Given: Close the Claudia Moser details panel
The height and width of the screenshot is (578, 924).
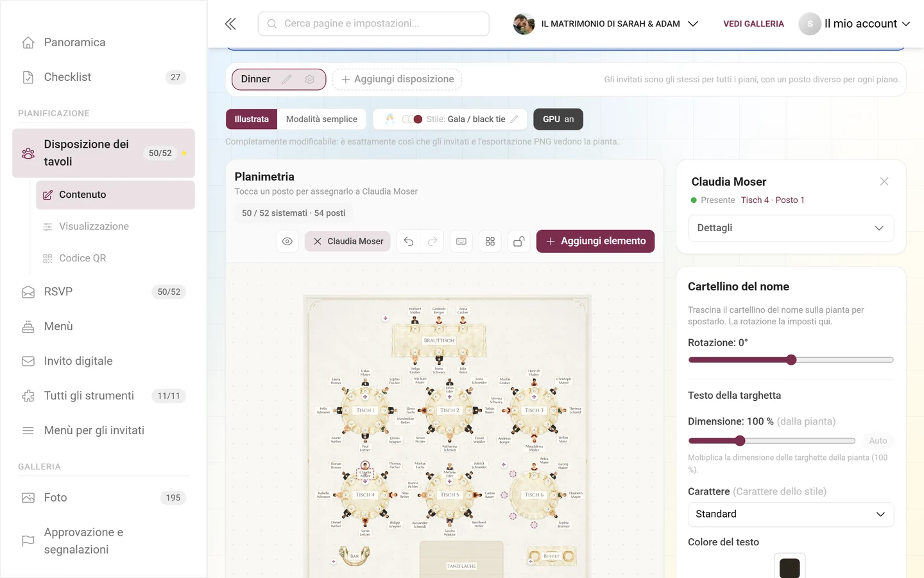Looking at the screenshot, I should click(884, 182).
